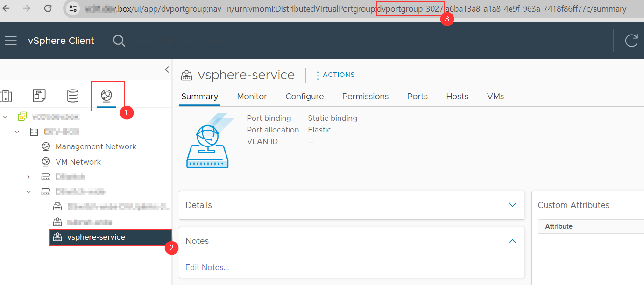Open the ACTIONS menu
The width and height of the screenshot is (644, 285).
335,75
